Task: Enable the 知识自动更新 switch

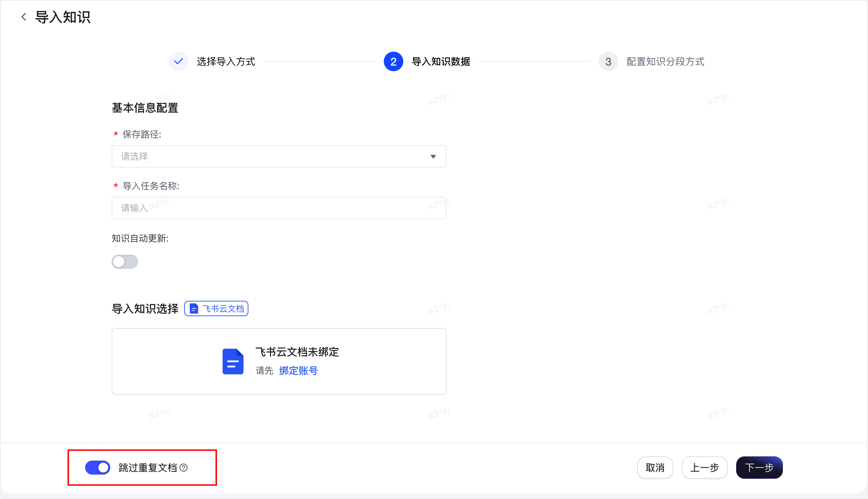Action: pos(125,262)
